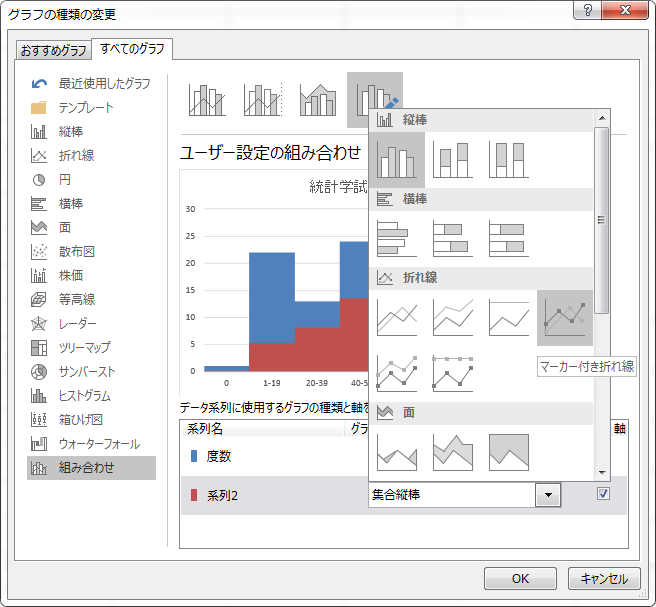Select the 組み合わせ chart category

click(x=91, y=468)
